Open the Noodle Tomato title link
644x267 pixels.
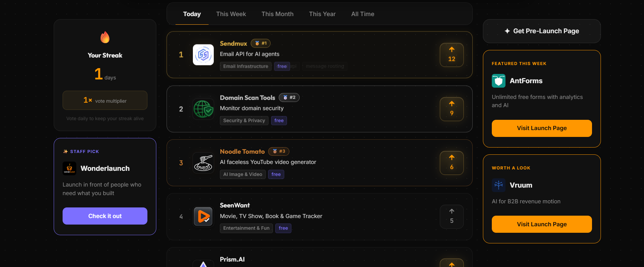(242, 151)
